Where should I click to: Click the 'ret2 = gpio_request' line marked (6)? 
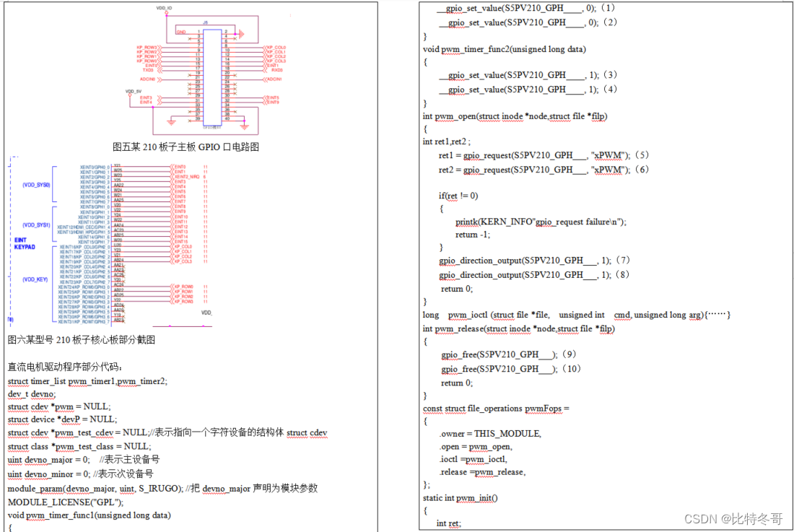click(x=544, y=170)
